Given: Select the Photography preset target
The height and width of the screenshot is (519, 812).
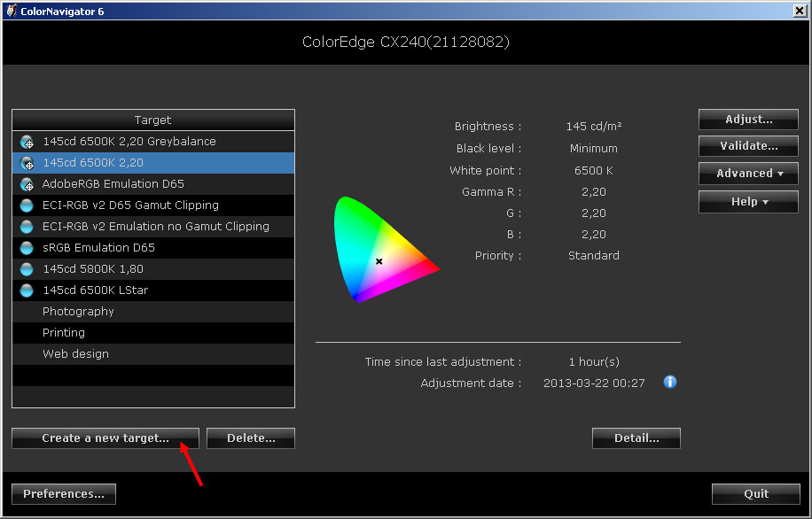Looking at the screenshot, I should pyautogui.click(x=153, y=311).
